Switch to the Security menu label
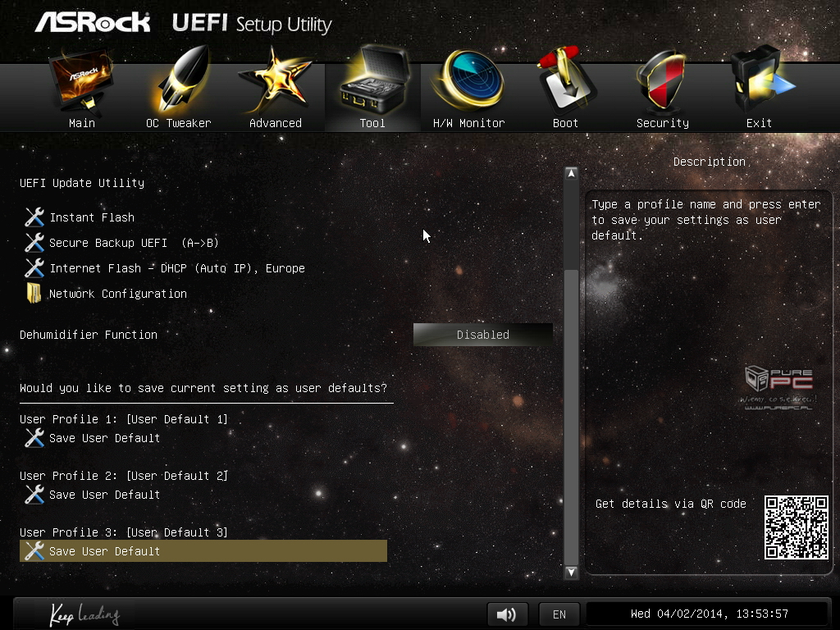Screen dimensions: 840x630 (x=663, y=123)
